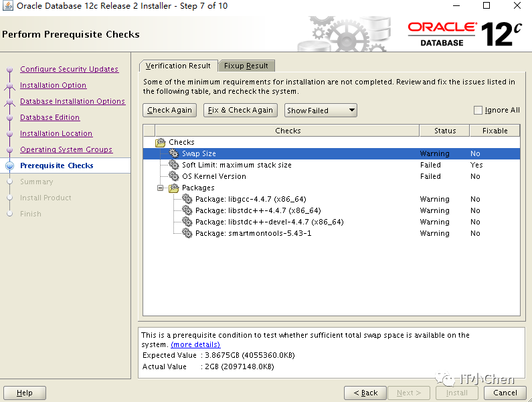Open Operating System Groups step

pos(66,149)
